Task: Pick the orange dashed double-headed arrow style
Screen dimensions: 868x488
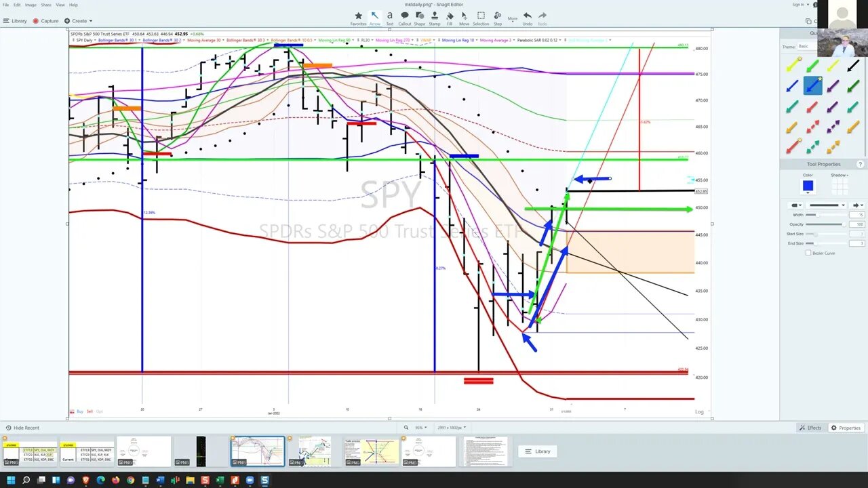Action: pos(833,146)
